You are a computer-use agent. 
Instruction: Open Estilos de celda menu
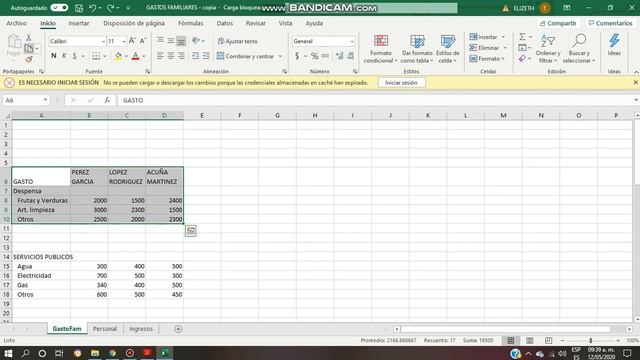point(447,49)
